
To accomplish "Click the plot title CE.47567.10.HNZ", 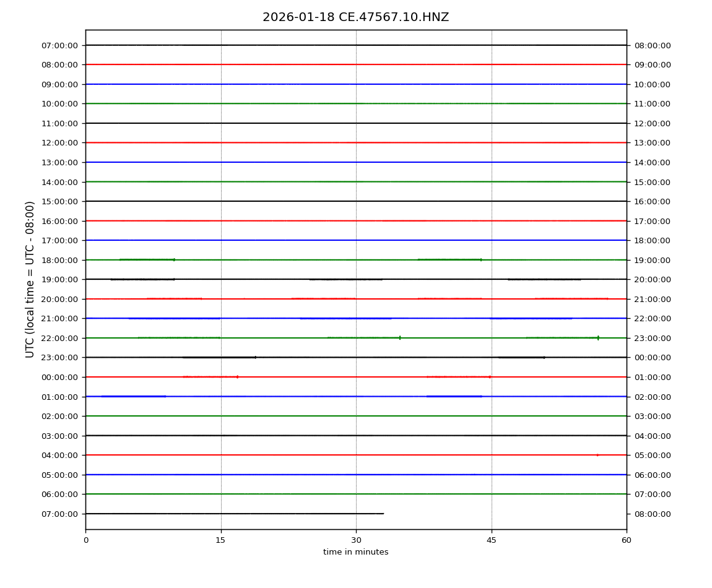I will tap(355, 17).
